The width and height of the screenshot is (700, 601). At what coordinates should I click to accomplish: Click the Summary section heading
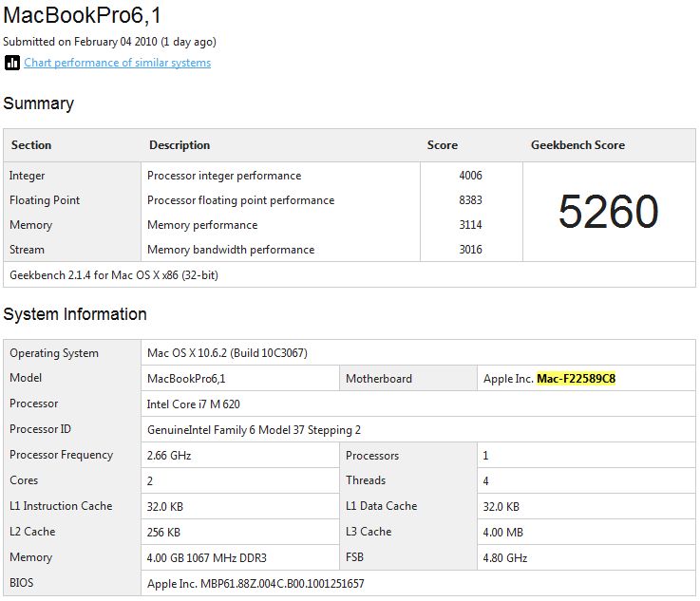click(38, 103)
